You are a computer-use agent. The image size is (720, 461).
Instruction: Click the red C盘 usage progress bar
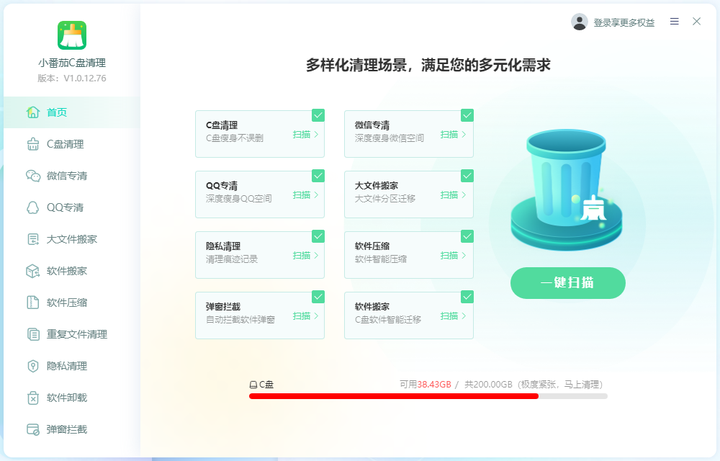(394, 396)
